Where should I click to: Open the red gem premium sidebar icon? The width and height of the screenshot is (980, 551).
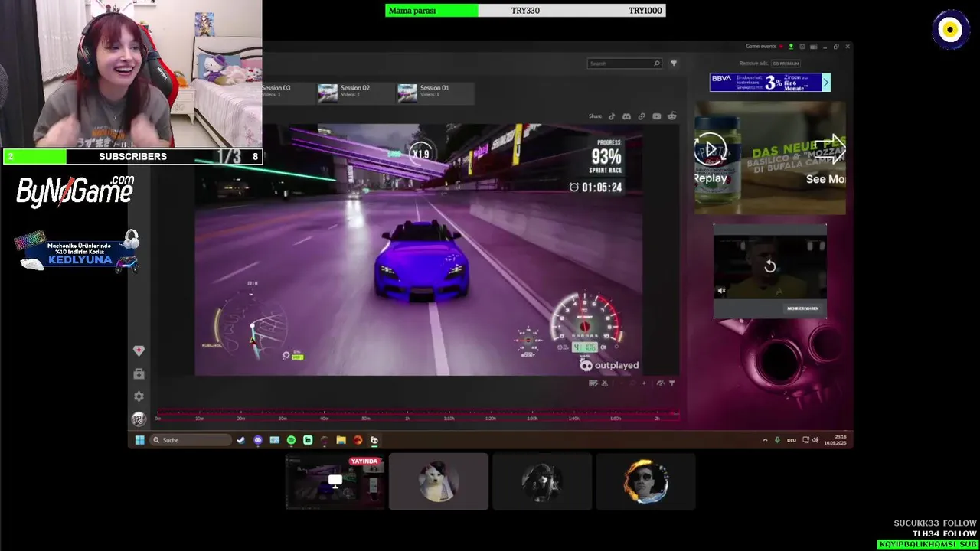click(x=139, y=350)
